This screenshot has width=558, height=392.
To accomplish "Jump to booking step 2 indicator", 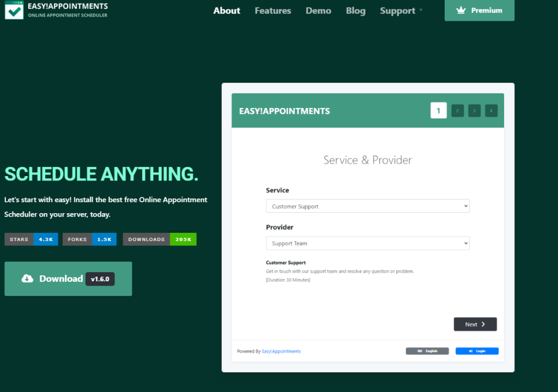I will [x=458, y=111].
